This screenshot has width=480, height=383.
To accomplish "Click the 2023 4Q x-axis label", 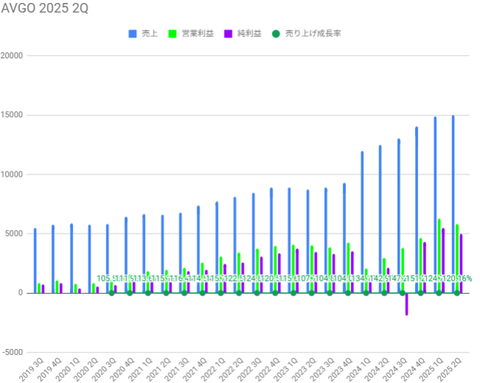I will pos(340,369).
